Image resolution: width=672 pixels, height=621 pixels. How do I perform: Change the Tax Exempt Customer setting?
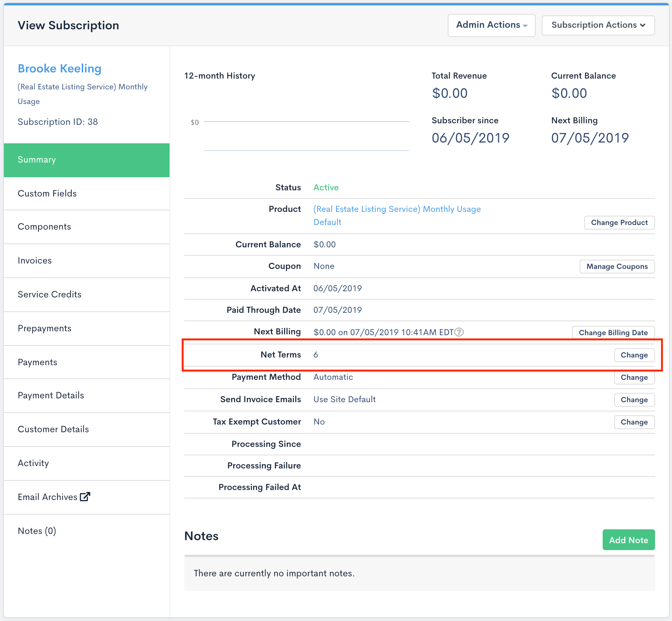click(634, 422)
